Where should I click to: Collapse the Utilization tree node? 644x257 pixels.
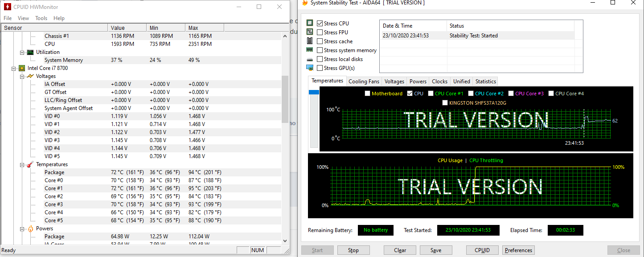click(22, 52)
